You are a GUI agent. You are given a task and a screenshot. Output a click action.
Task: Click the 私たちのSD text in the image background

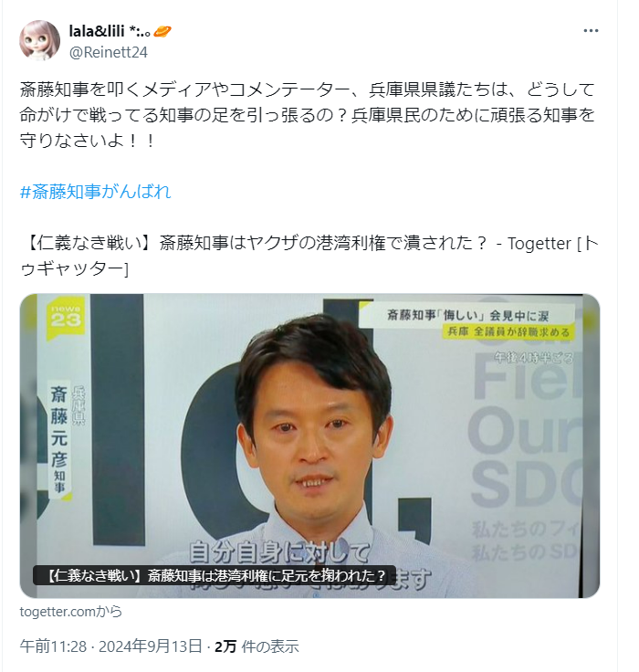pyautogui.click(x=525, y=552)
